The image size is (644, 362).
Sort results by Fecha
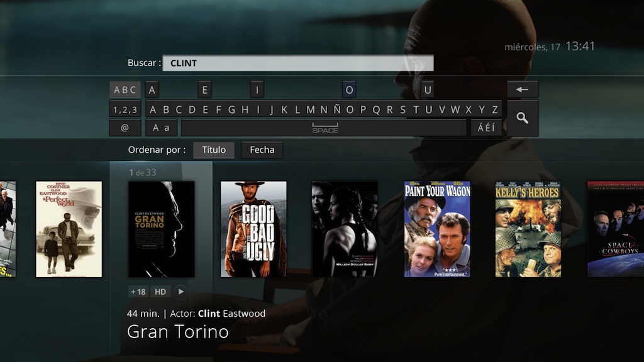[262, 150]
